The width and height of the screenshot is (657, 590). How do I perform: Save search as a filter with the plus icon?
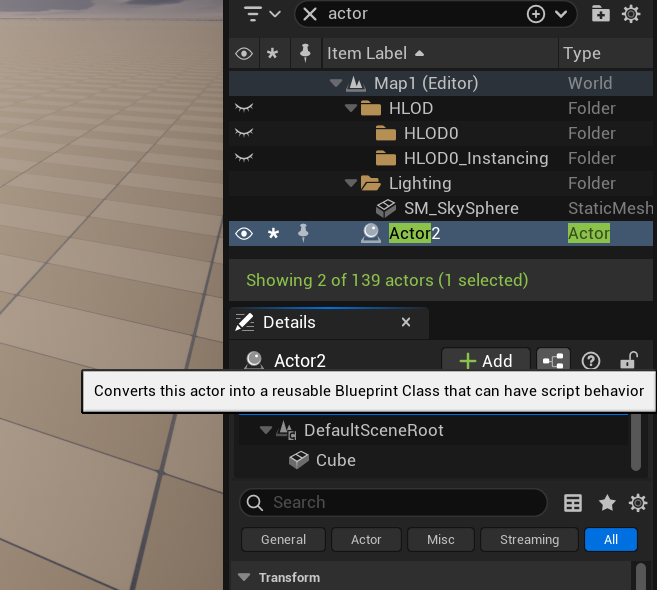click(535, 14)
